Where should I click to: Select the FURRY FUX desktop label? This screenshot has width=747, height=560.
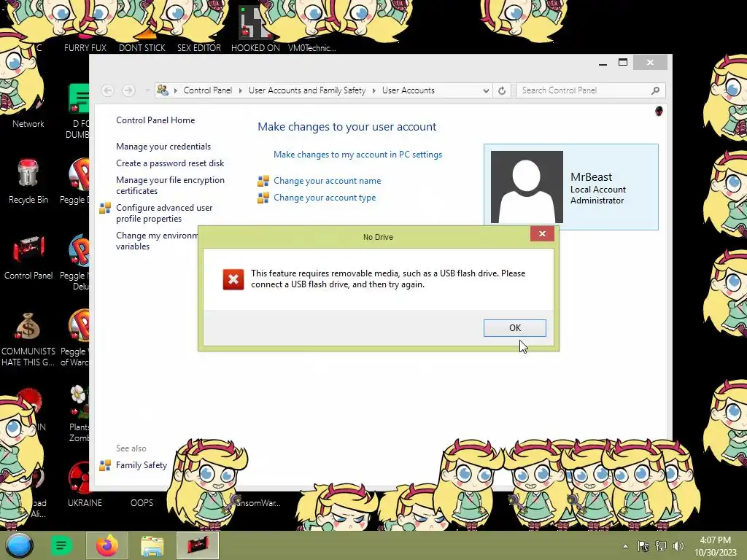pyautogui.click(x=85, y=48)
